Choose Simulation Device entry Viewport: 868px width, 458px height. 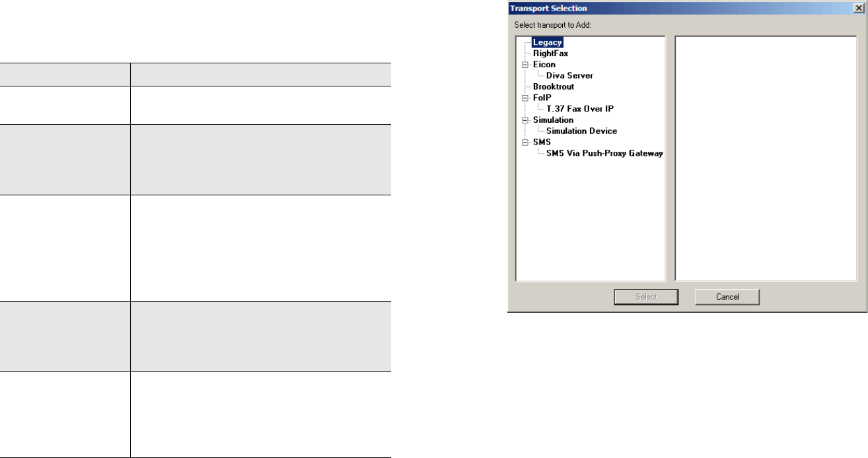click(581, 131)
